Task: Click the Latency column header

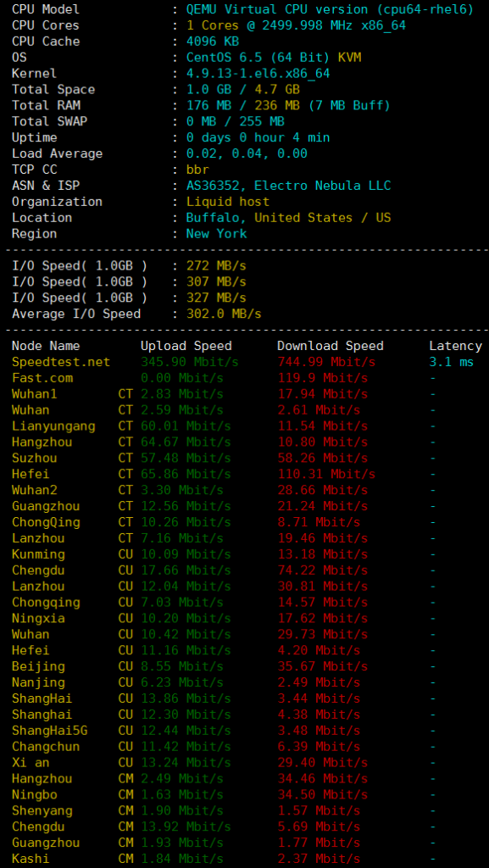Action: click(455, 346)
